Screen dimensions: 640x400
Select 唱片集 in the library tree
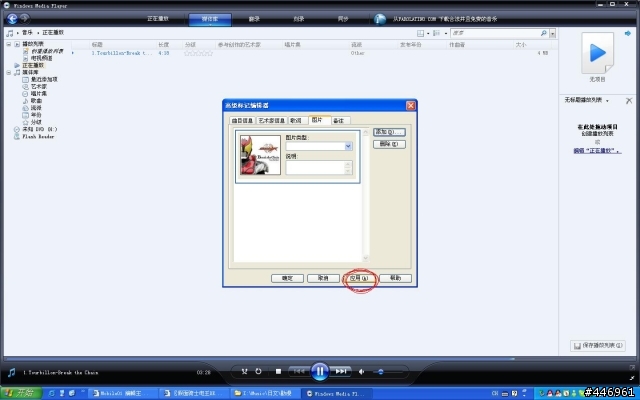pos(39,93)
